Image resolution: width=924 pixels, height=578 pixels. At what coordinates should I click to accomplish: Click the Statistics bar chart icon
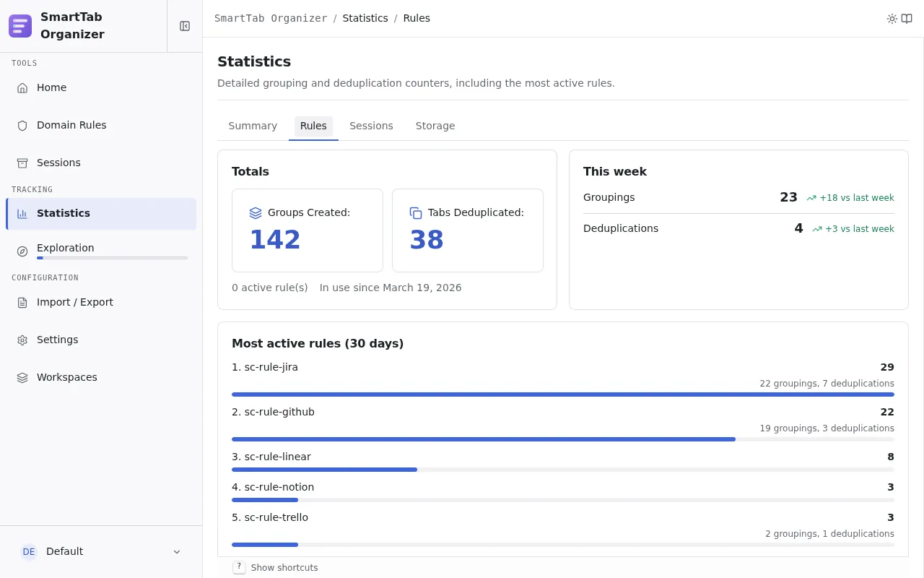(x=22, y=213)
